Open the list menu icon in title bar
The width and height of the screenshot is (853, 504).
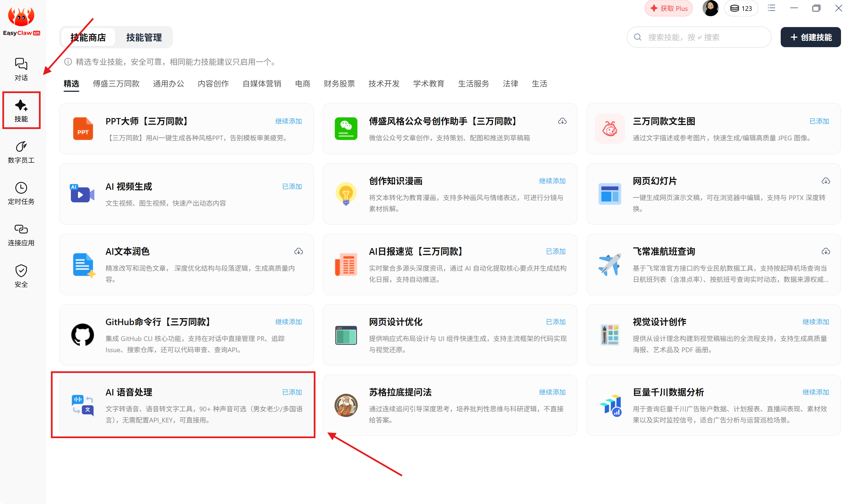pos(771,8)
